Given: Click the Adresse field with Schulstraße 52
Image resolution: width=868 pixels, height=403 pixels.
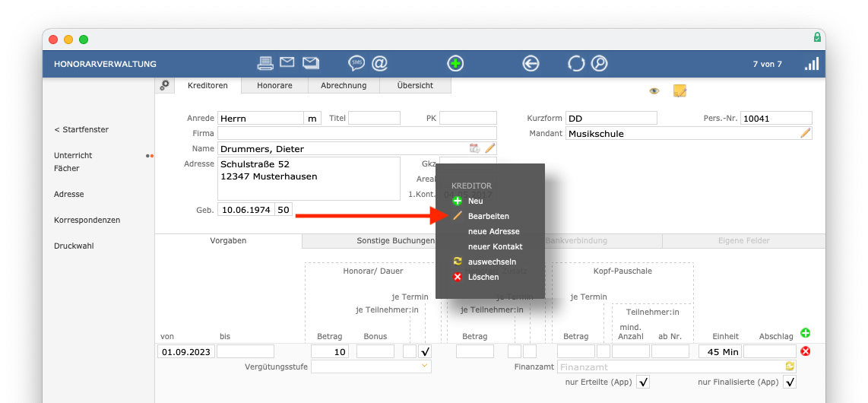Looking at the screenshot, I should (x=309, y=178).
